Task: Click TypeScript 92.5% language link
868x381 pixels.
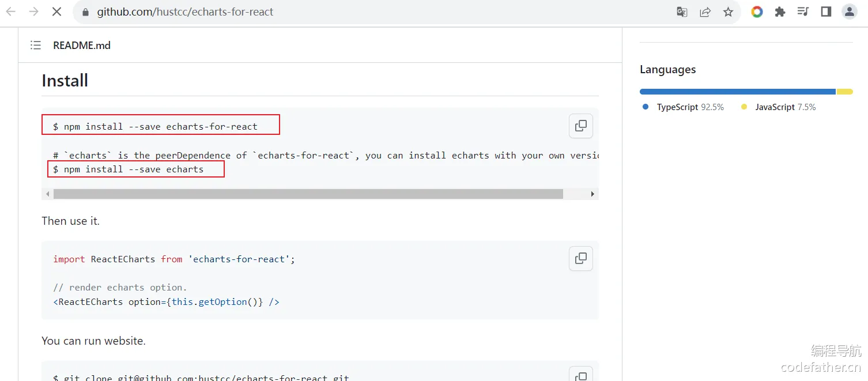Action: pyautogui.click(x=684, y=107)
